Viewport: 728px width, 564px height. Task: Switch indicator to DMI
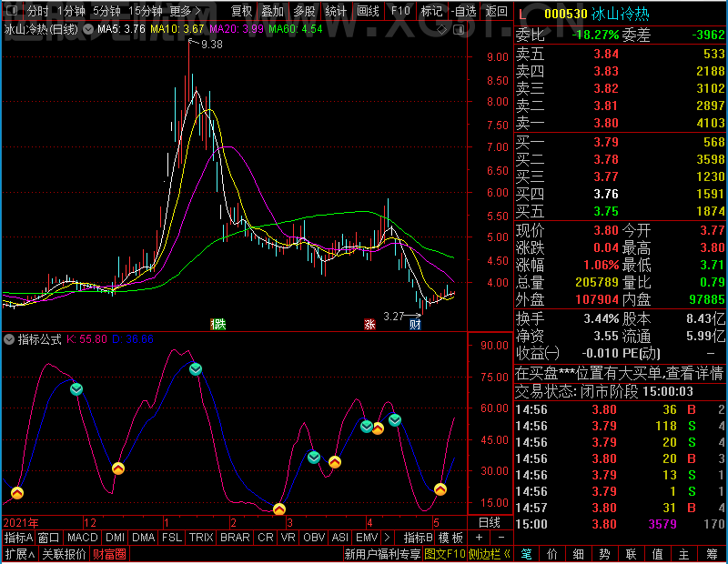coord(115,538)
